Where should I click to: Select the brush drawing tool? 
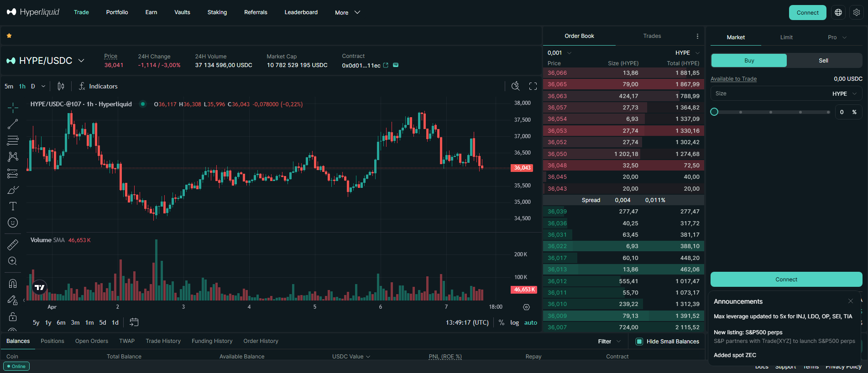tap(13, 190)
